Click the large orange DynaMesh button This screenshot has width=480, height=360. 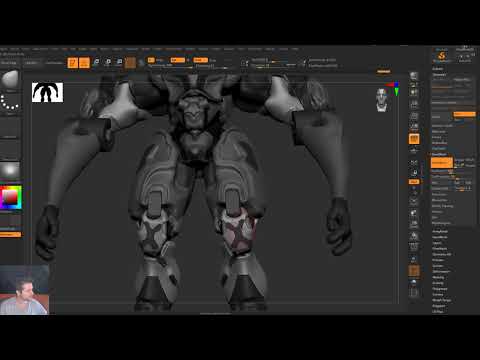441,163
